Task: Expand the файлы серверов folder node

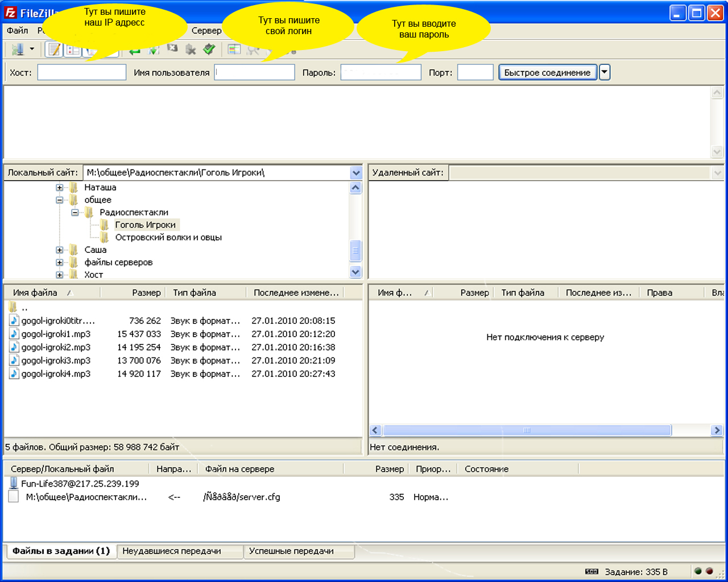Action: [59, 263]
